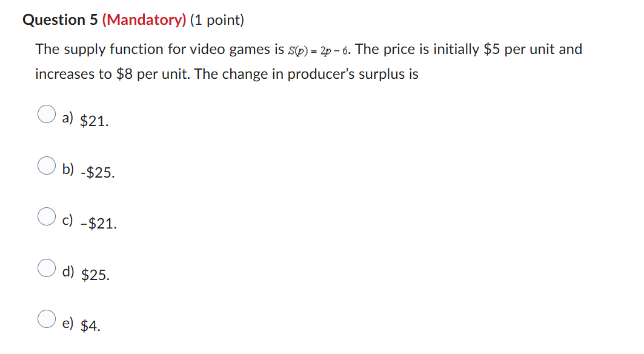
Task: Click the label text "-$21." beside option c
Action: 99,224
